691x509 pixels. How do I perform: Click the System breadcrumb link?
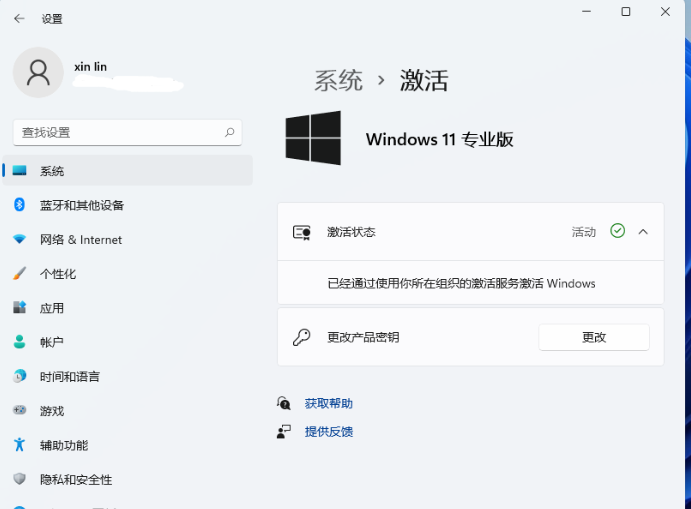338,80
